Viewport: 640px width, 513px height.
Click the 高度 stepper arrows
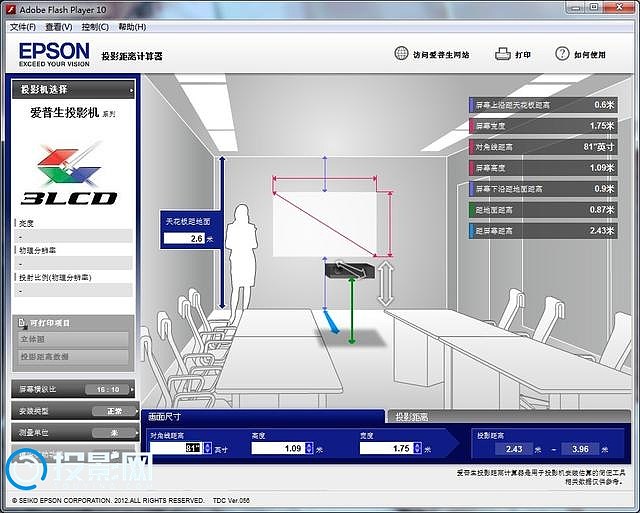tap(309, 448)
